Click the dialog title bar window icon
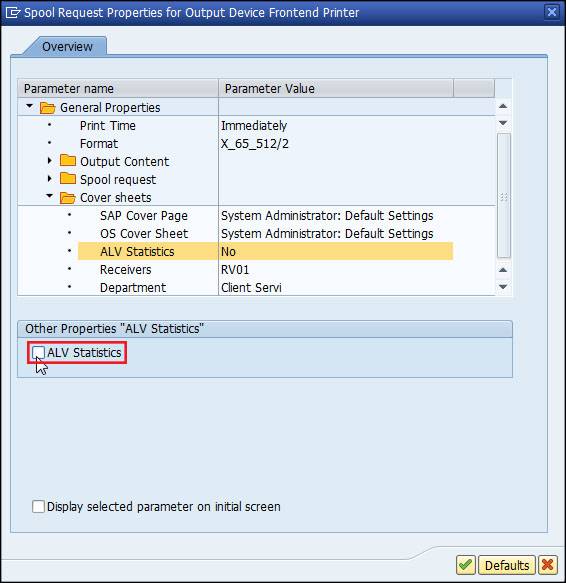The image size is (566, 583). (x=13, y=13)
